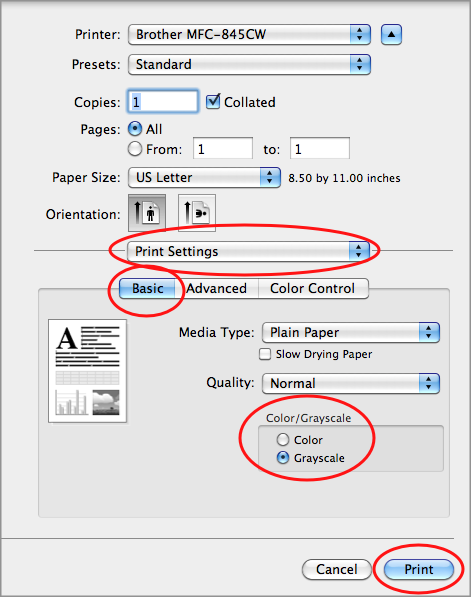Open the Presets dropdown showing Standard

249,64
